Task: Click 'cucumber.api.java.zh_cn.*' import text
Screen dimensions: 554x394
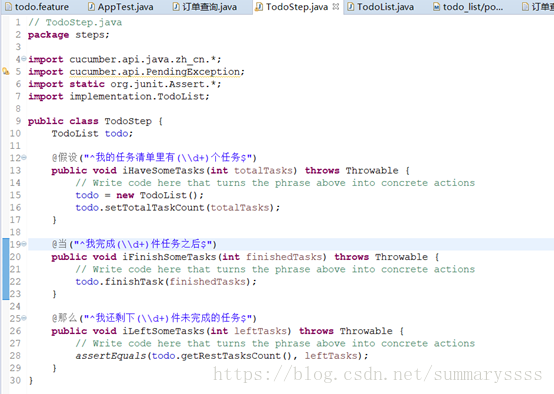Action: 142,59
